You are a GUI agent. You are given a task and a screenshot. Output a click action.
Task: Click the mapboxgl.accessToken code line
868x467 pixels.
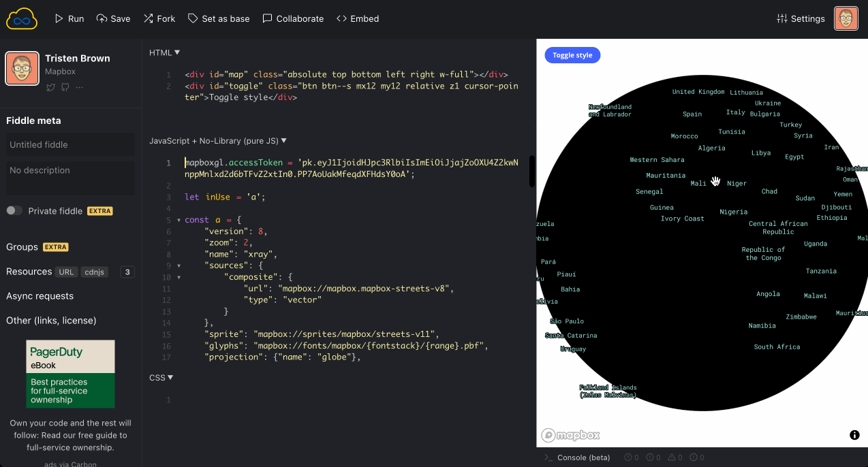[352, 168]
